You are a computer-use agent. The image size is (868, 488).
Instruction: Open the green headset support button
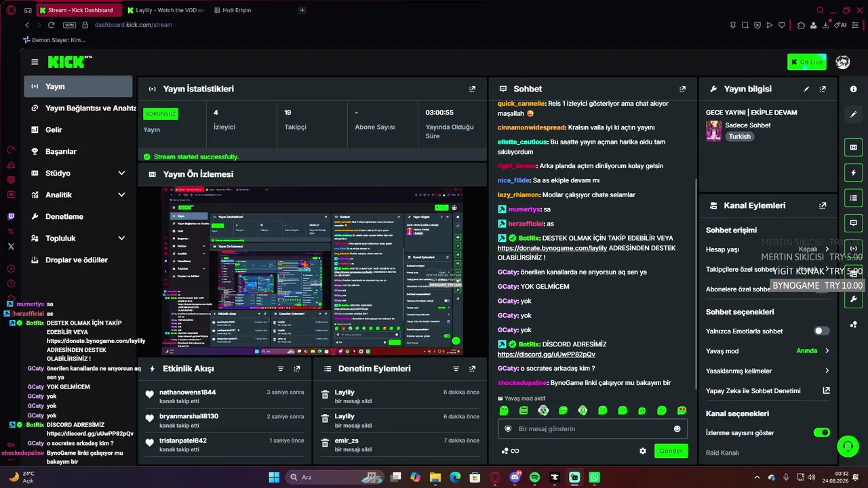click(848, 447)
